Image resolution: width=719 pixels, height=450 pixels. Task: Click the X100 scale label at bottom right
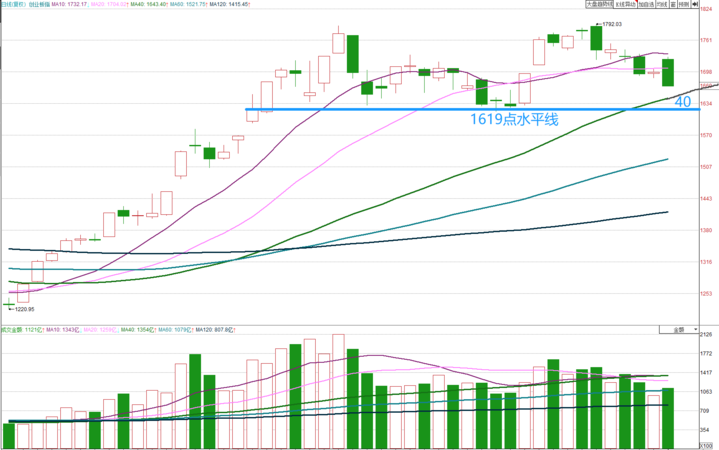706,446
